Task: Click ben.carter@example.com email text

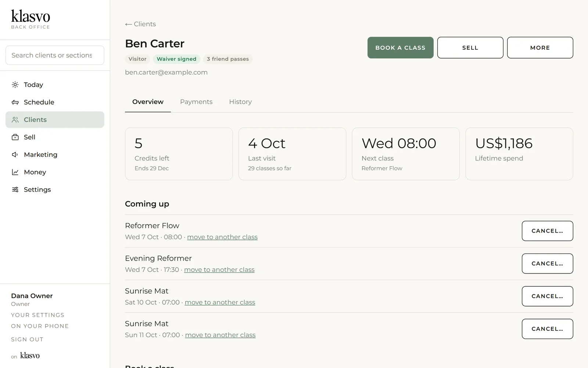Action: (x=166, y=72)
